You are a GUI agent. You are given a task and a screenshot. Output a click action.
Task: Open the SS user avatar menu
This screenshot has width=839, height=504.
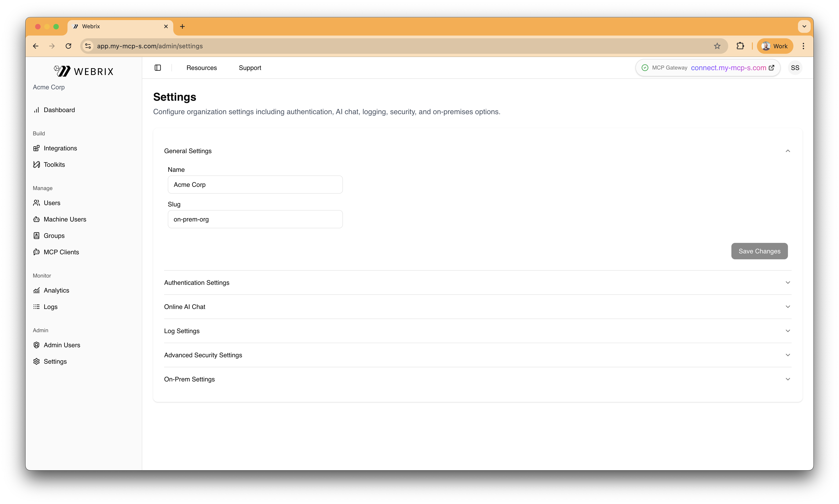(x=795, y=68)
